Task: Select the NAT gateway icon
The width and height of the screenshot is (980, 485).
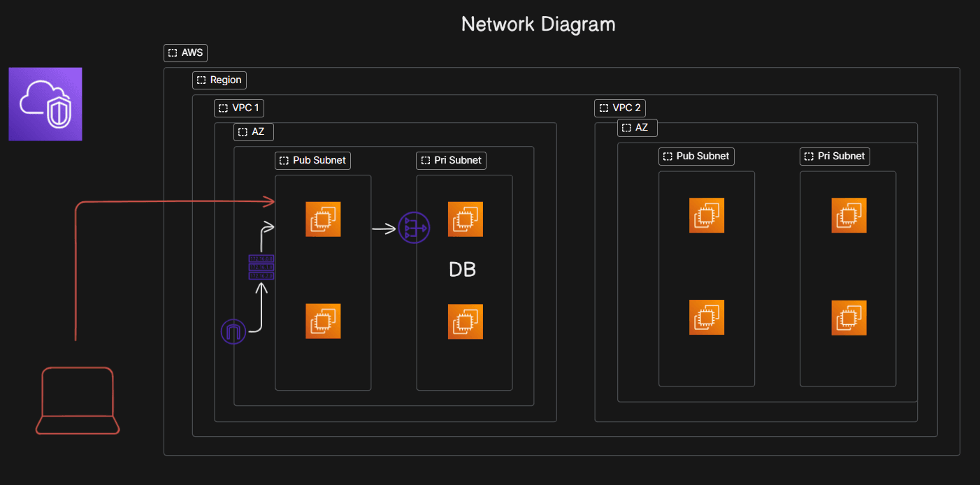Action: point(413,228)
